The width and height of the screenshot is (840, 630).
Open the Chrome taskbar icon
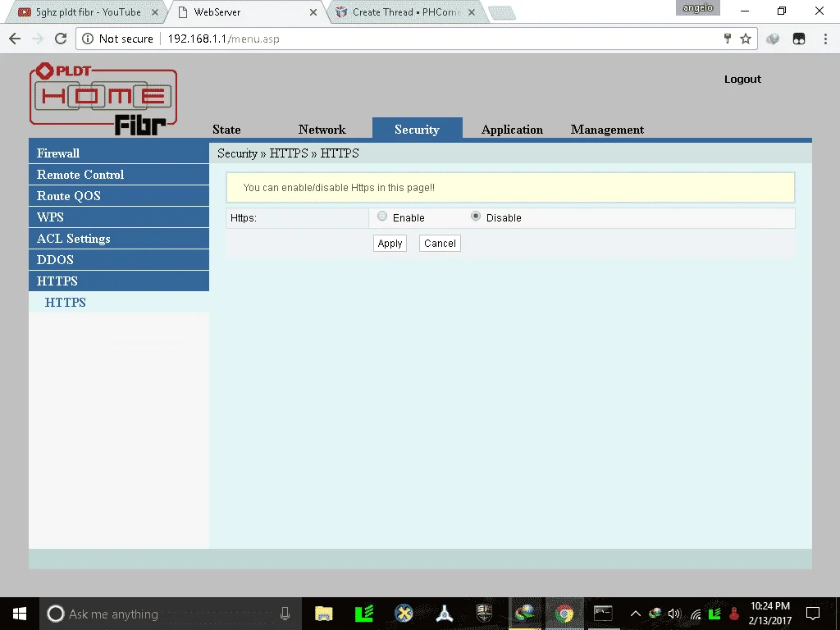point(564,614)
